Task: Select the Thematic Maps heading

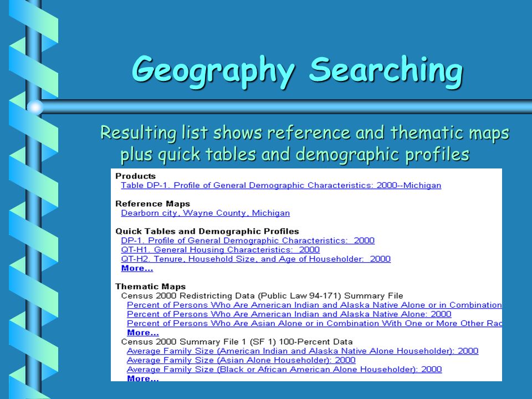Action: click(x=150, y=287)
